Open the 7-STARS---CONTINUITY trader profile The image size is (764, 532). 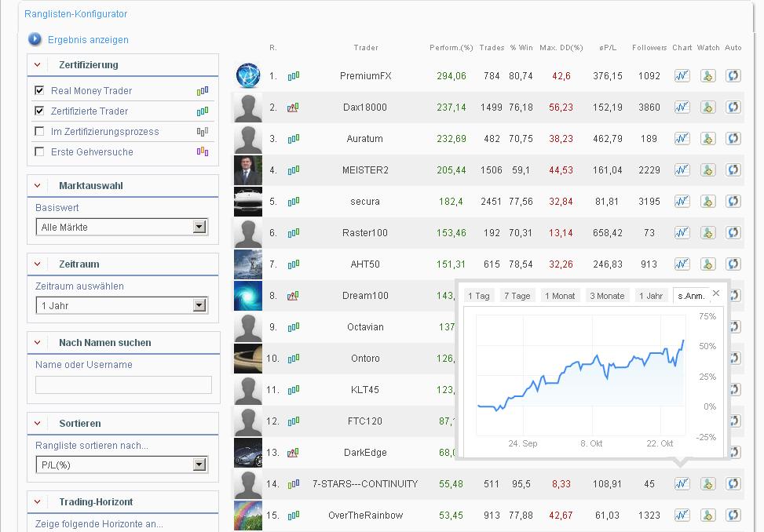coord(365,484)
